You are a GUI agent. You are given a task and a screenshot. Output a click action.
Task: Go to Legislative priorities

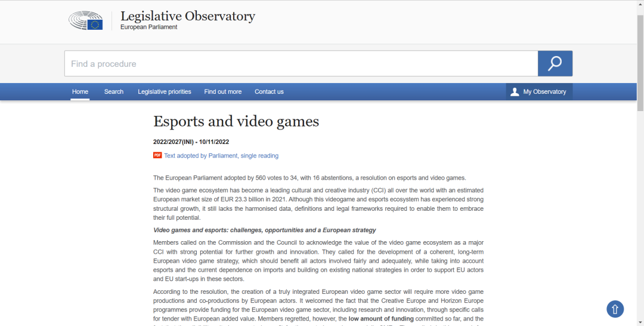[x=165, y=92]
